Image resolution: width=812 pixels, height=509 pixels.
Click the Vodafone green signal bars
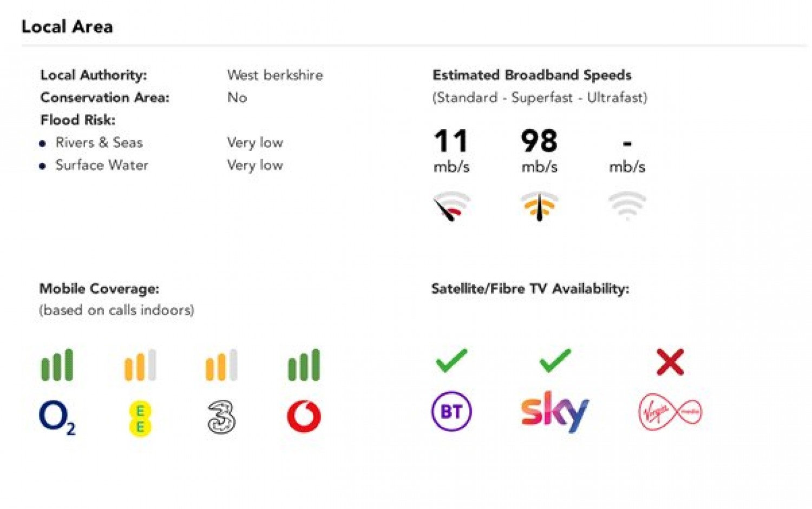coord(304,365)
